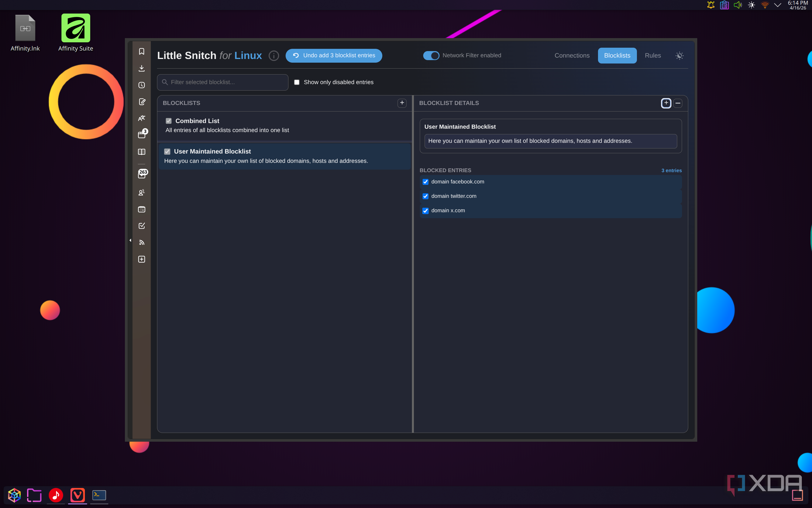The width and height of the screenshot is (812, 508).
Task: Click the 3 entries count label
Action: coord(671,170)
